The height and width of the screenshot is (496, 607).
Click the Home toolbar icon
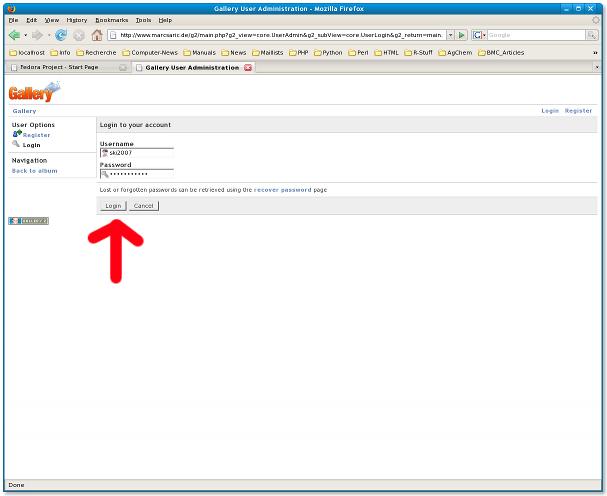(x=97, y=35)
